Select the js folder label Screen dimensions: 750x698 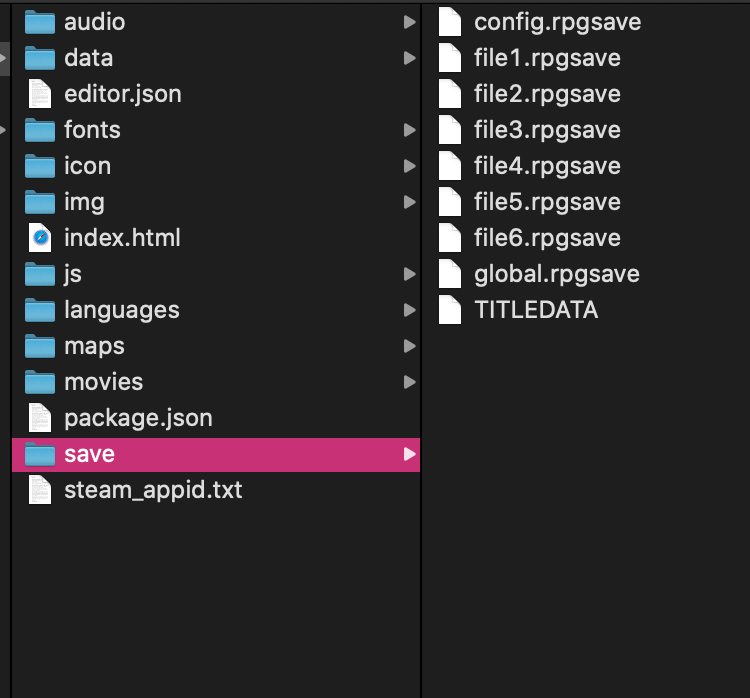click(73, 274)
